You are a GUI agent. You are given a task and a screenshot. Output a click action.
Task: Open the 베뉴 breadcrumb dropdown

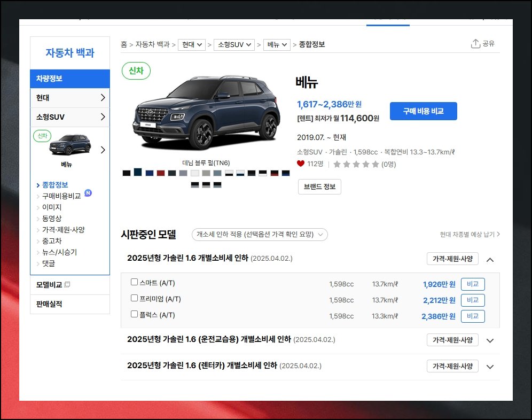[x=277, y=44]
